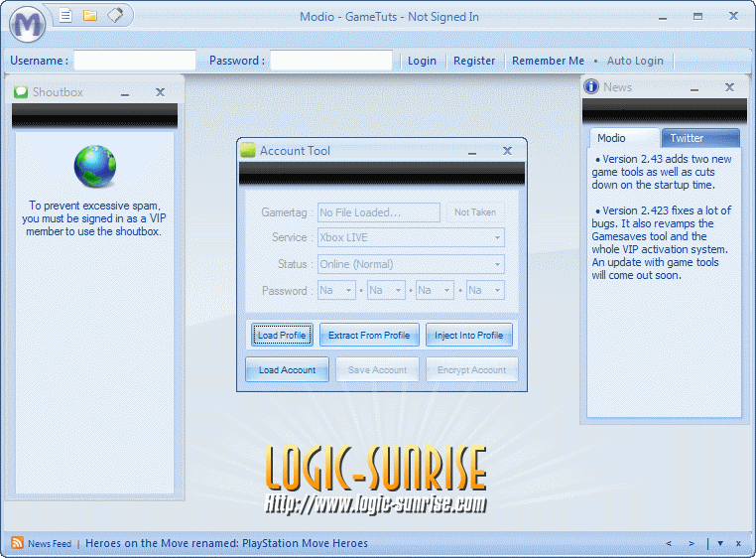Screen dimensions: 756x558
Task: Click the Version 2.43 news entry
Action: coord(662,172)
